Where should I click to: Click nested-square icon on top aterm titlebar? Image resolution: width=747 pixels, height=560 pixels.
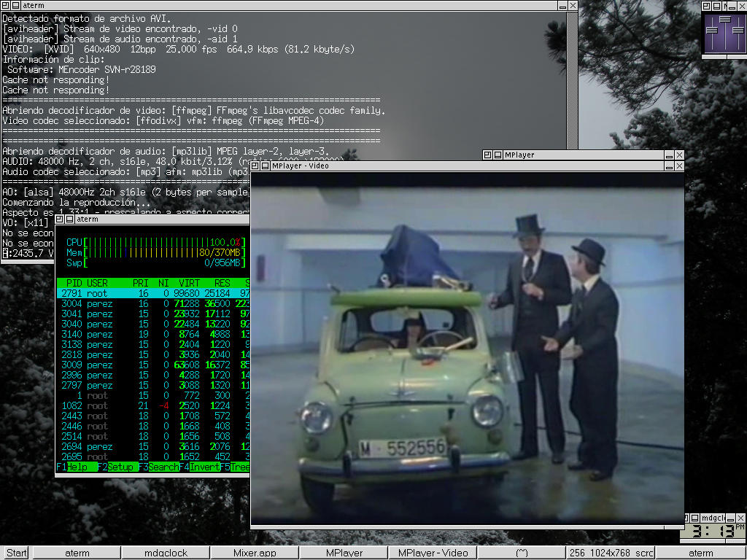pyautogui.click(x=5, y=5)
